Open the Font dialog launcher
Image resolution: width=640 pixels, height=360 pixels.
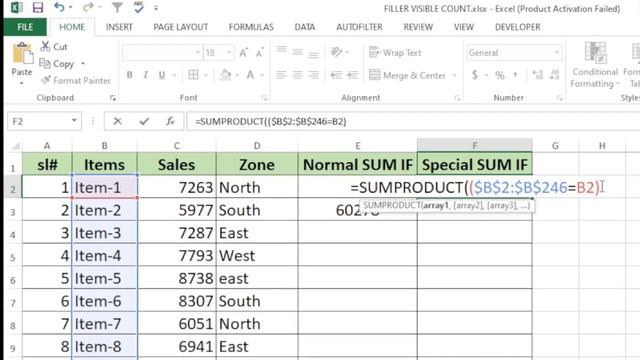click(264, 98)
